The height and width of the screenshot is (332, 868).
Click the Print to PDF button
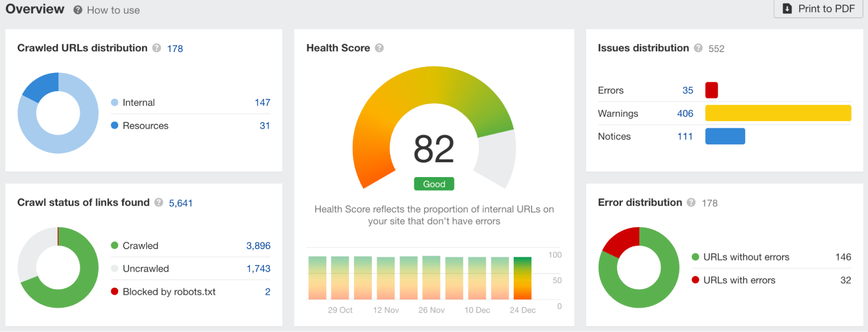pos(818,9)
